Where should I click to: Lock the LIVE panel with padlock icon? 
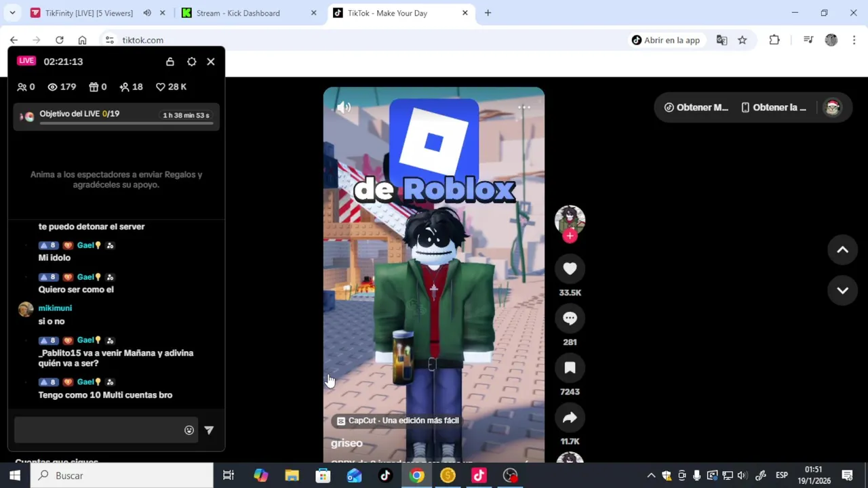[x=170, y=62]
